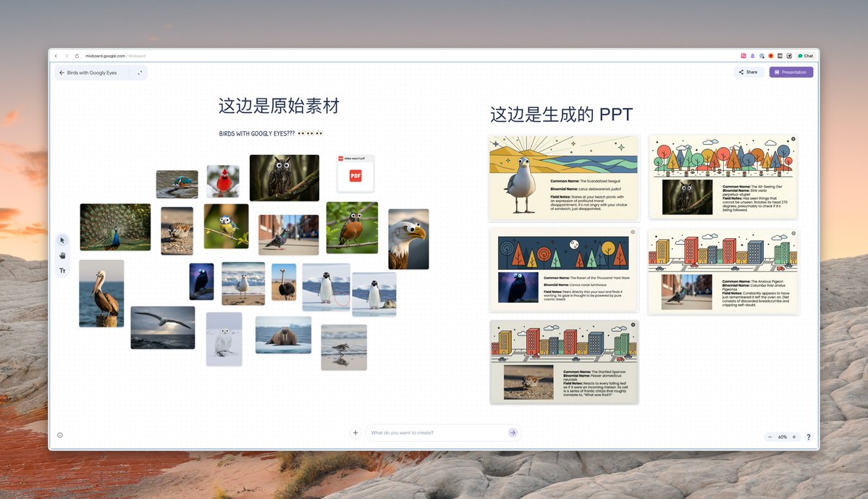868x499 pixels.
Task: Click the options icon on the Owl slide card
Action: tap(792, 140)
